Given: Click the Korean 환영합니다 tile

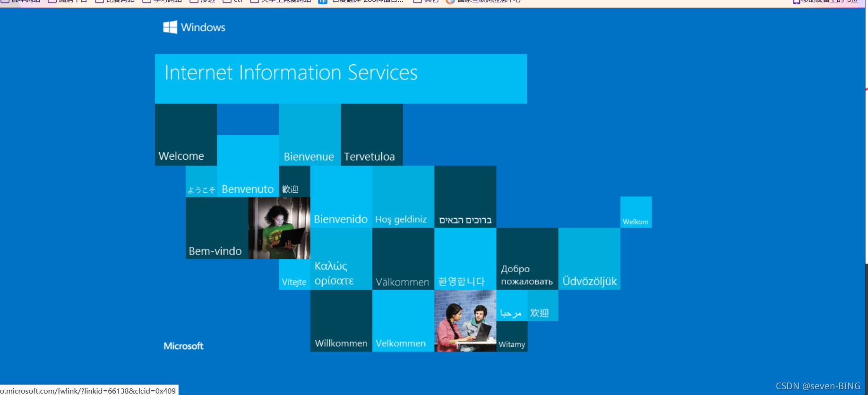Looking at the screenshot, I should click(465, 259).
